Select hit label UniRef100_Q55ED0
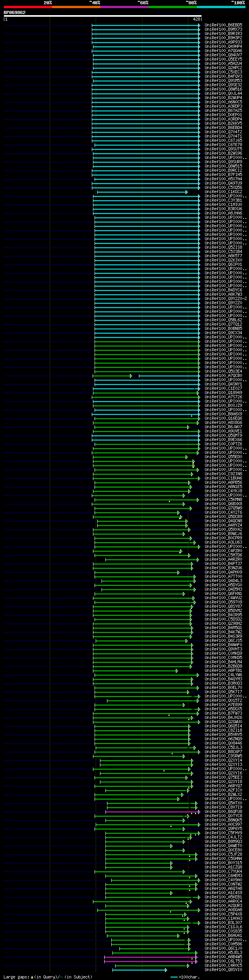This screenshot has width=249, height=980. pyautogui.click(x=223, y=457)
